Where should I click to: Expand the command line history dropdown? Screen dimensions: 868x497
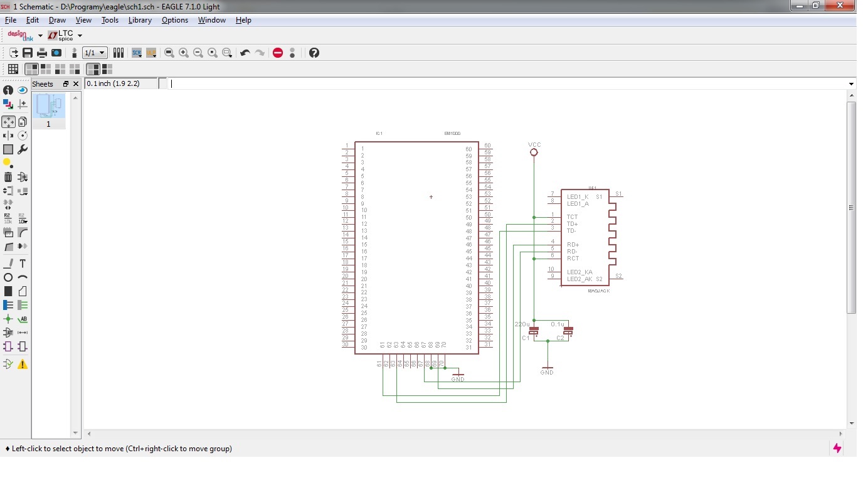pyautogui.click(x=851, y=84)
